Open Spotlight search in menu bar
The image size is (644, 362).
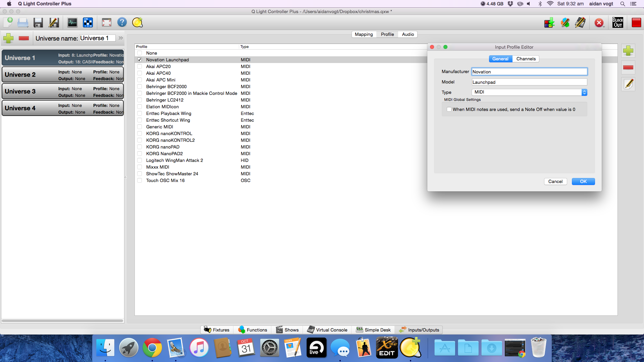[x=623, y=4]
